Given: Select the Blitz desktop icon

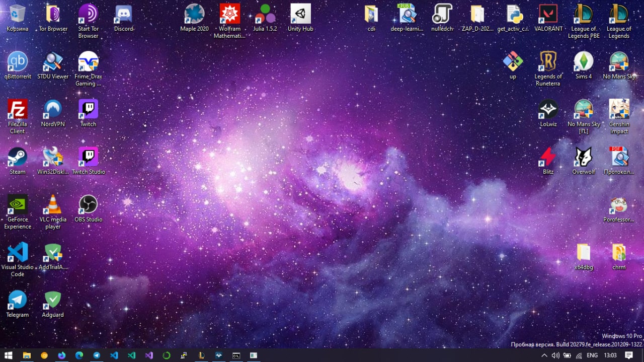Looking at the screenshot, I should point(548,162).
